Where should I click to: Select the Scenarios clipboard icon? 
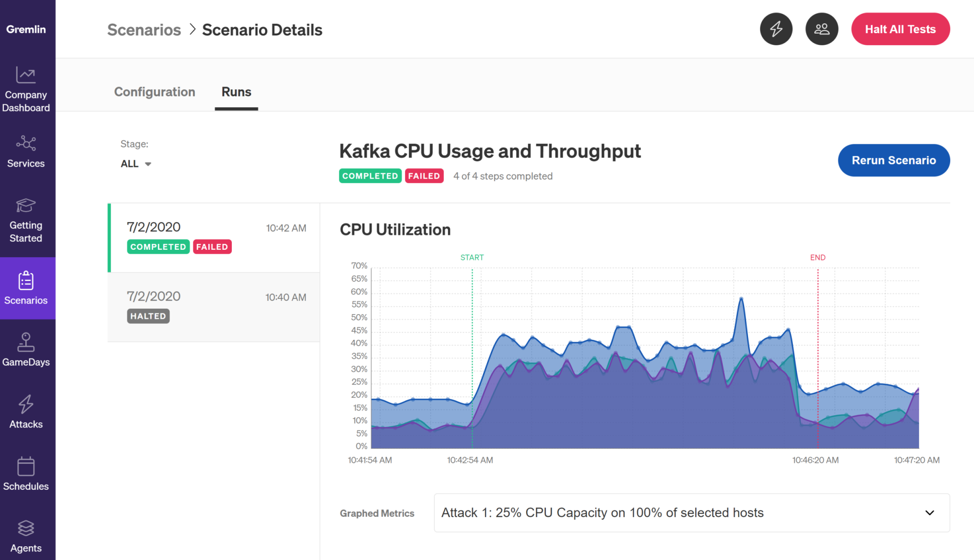(x=26, y=280)
